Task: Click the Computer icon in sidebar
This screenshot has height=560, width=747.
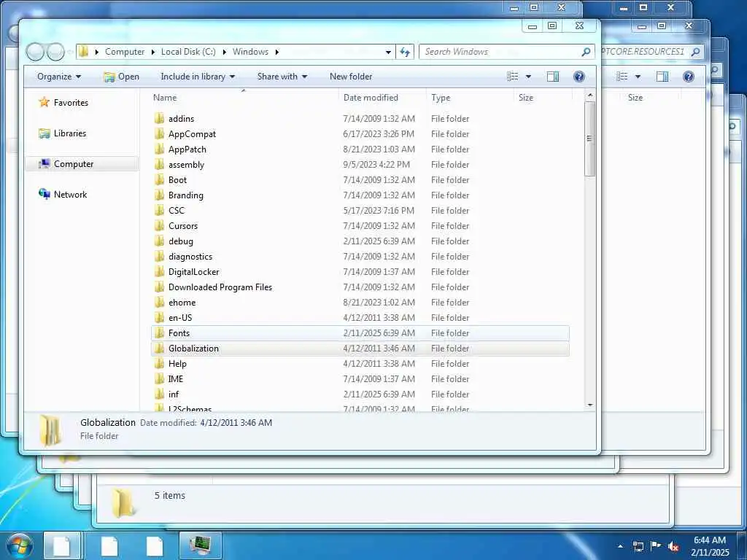Action: (x=44, y=164)
